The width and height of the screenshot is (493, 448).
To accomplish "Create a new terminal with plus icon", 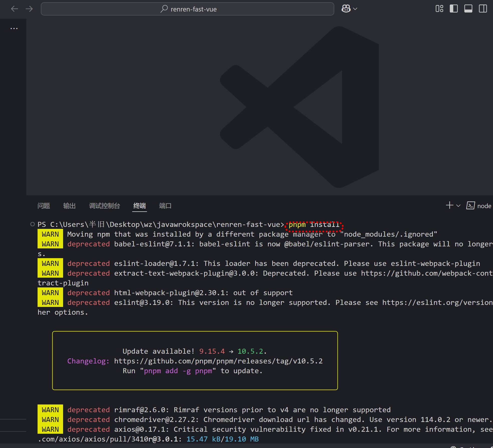I will [450, 205].
